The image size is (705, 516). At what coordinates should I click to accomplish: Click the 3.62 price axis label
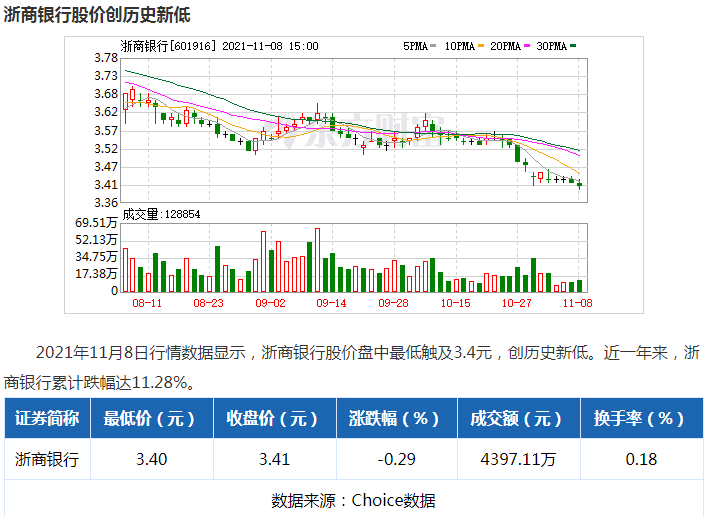click(x=106, y=112)
